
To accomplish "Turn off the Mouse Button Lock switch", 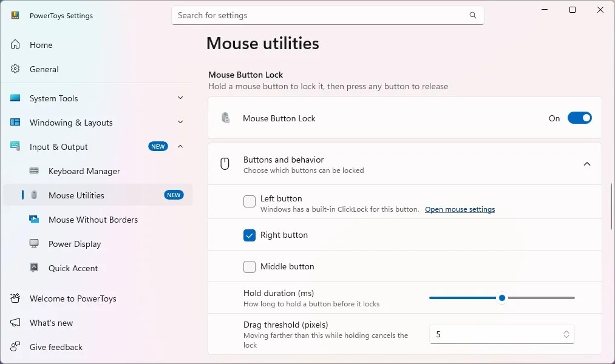I will (579, 118).
